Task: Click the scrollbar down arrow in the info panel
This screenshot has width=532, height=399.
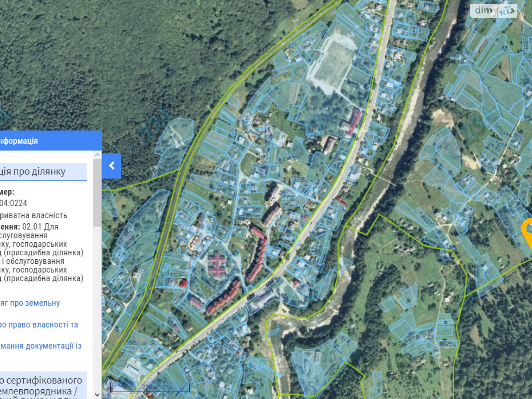Action: click(x=97, y=394)
